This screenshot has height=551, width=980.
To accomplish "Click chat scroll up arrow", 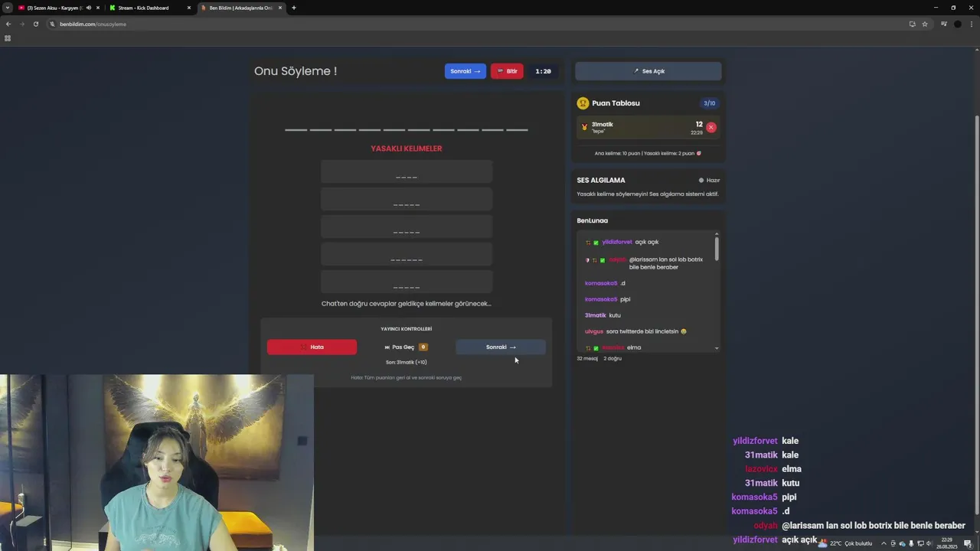I will point(717,234).
